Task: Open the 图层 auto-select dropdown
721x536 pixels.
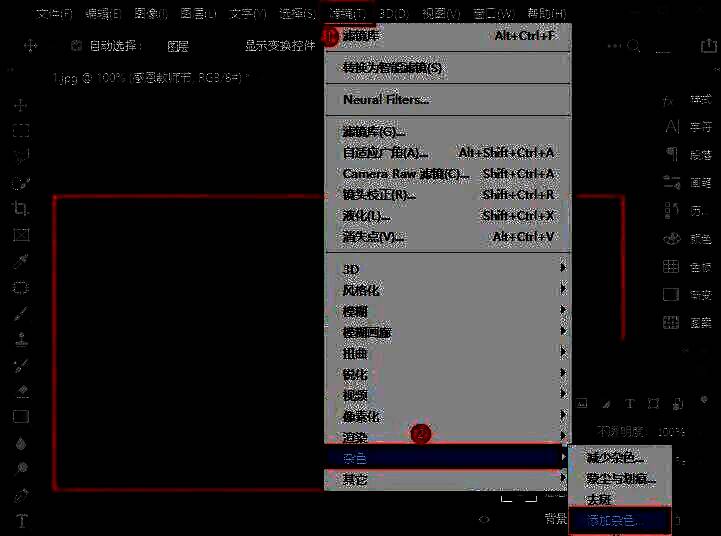Action: 178,46
